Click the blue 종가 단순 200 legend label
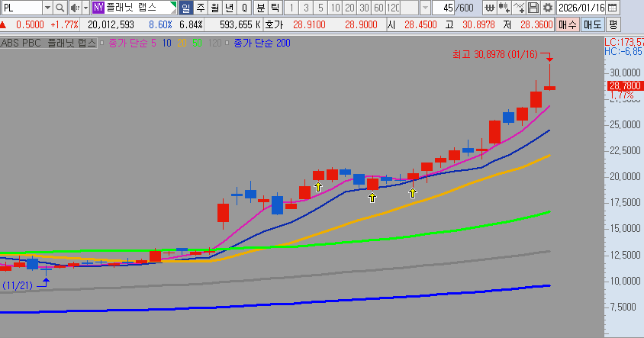The width and height of the screenshot is (644, 338). coord(262,43)
